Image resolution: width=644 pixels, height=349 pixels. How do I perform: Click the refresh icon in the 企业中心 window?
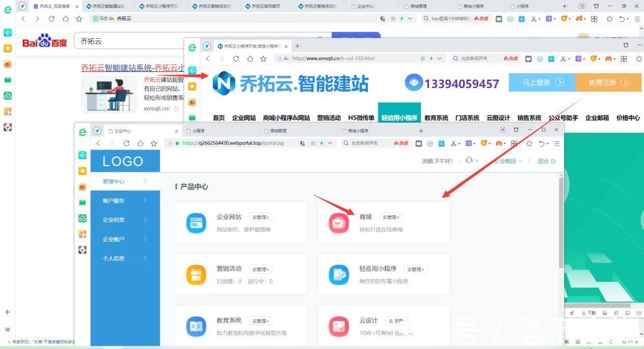point(127,143)
